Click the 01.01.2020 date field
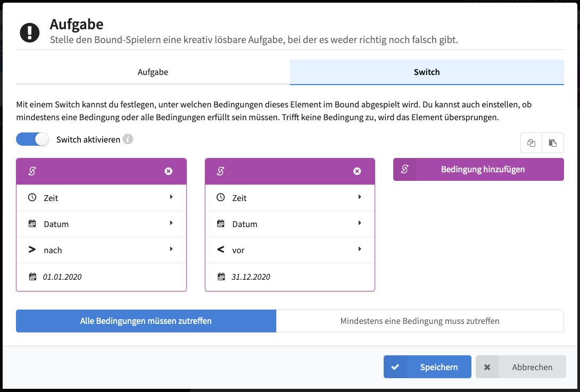The image size is (580, 392). (101, 277)
